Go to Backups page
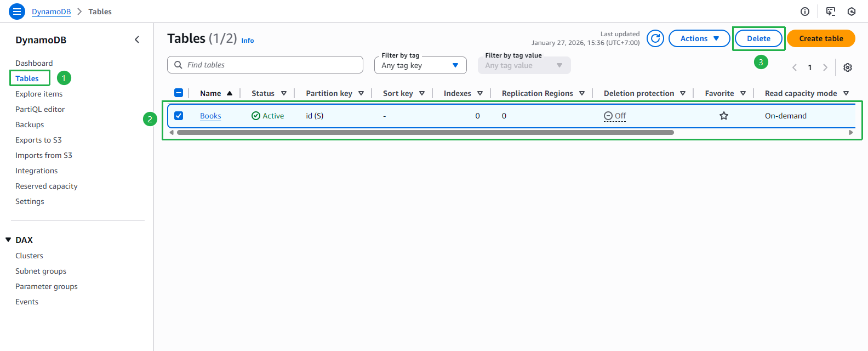The image size is (868, 351). (x=30, y=124)
